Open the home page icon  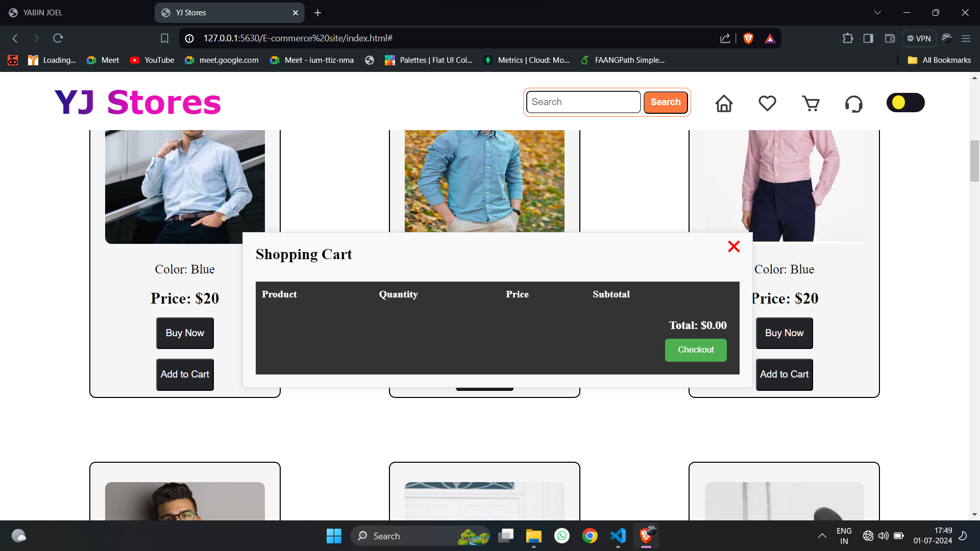click(724, 103)
